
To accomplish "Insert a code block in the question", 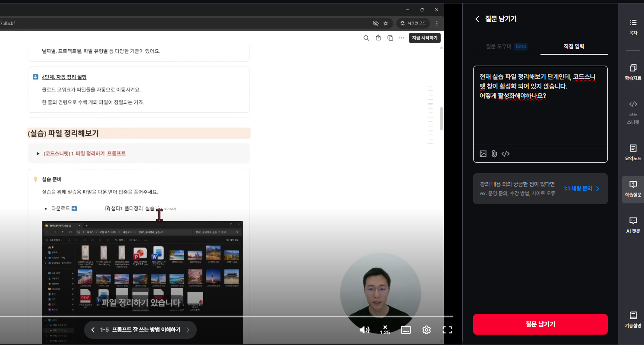I will coord(506,154).
